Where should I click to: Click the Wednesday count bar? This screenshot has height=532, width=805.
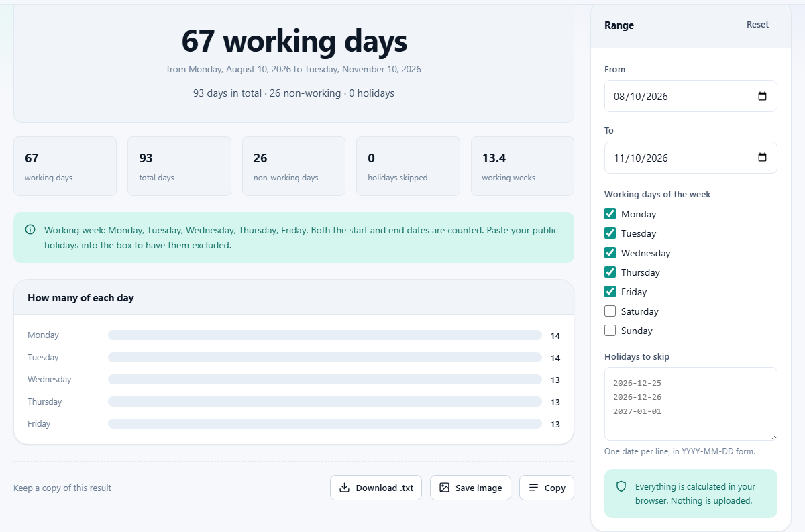[325, 380]
